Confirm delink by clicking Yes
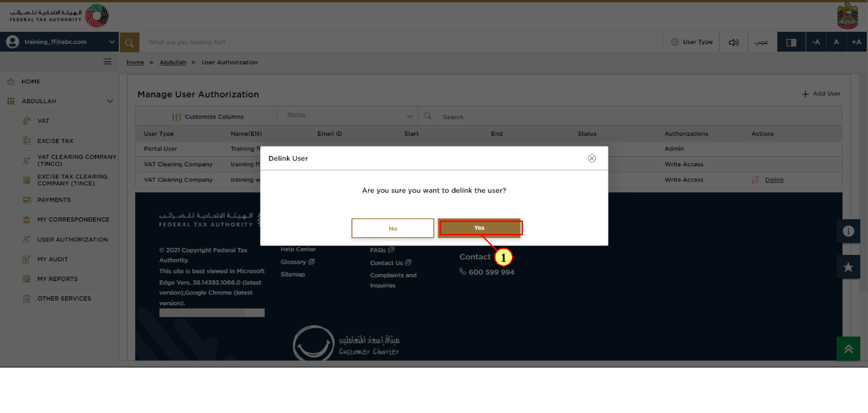 click(480, 228)
